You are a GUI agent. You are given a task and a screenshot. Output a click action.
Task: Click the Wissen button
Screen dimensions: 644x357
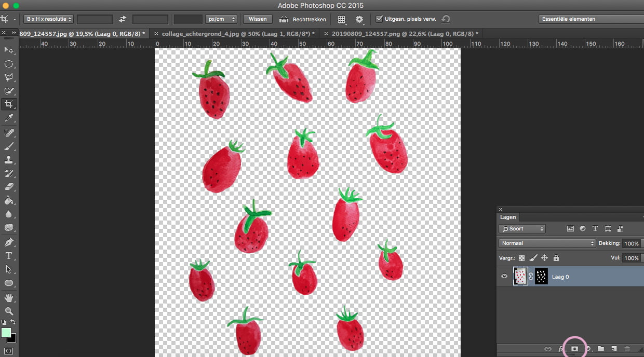pos(258,19)
